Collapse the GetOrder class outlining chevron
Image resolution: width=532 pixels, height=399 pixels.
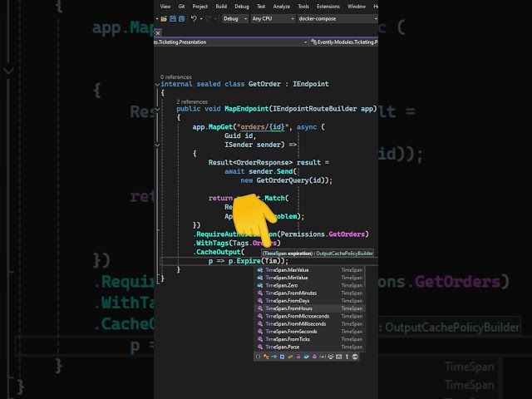[157, 85]
